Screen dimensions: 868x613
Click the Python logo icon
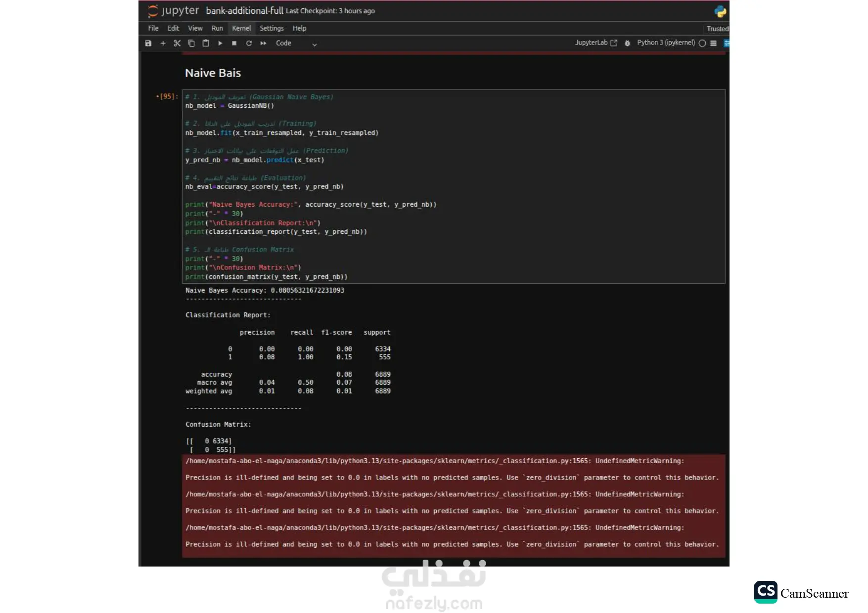[720, 11]
